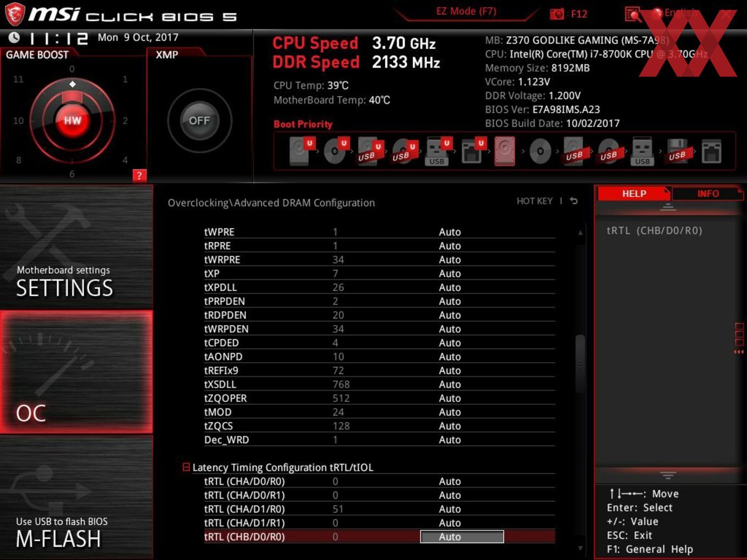Click the Game Boost dial level 2

click(125, 121)
